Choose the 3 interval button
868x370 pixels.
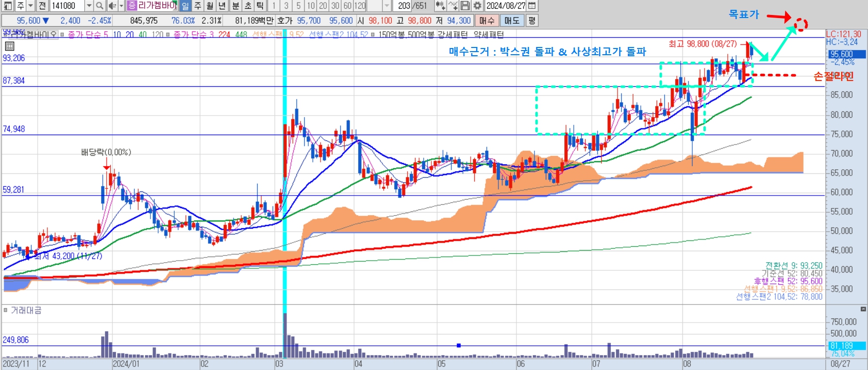pyautogui.click(x=286, y=6)
